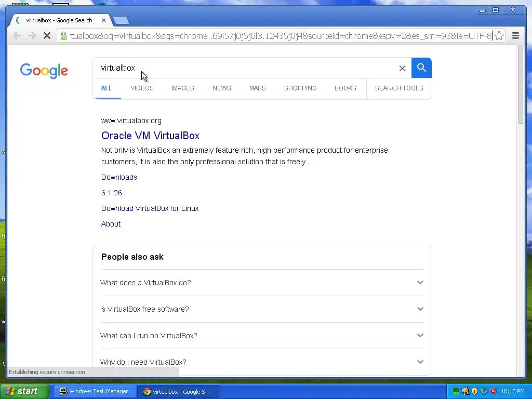Clear the search box with the X icon
532x399 pixels.
(x=402, y=68)
